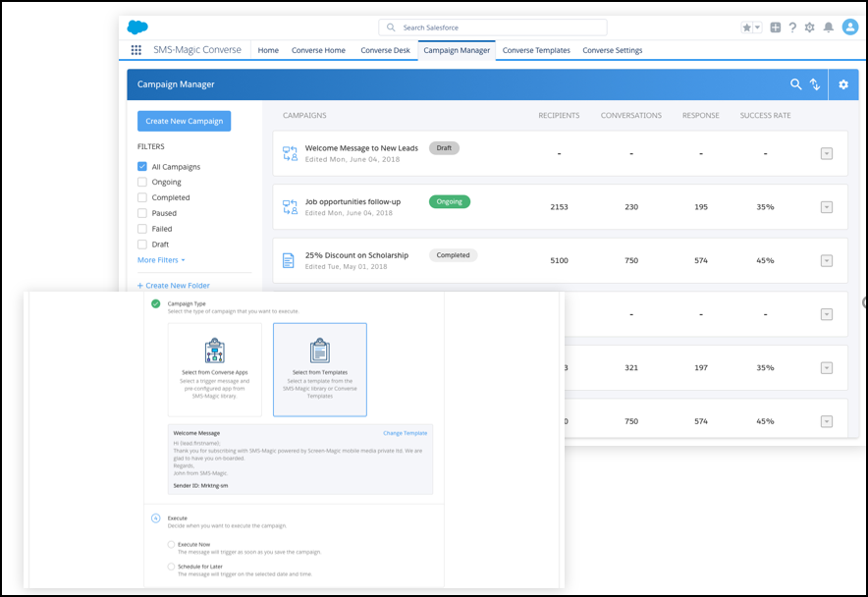868x597 pixels.
Task: Open row menu for Welcome Message to New Leads
Action: [x=827, y=153]
